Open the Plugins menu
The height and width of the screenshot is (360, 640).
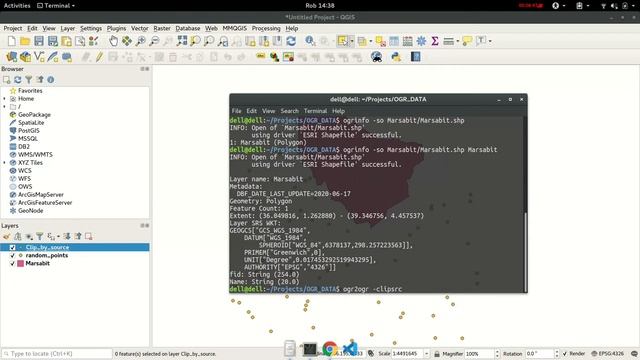116,28
